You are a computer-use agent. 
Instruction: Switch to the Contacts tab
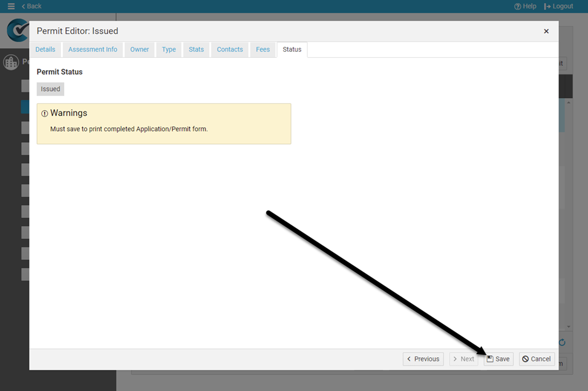click(x=229, y=49)
